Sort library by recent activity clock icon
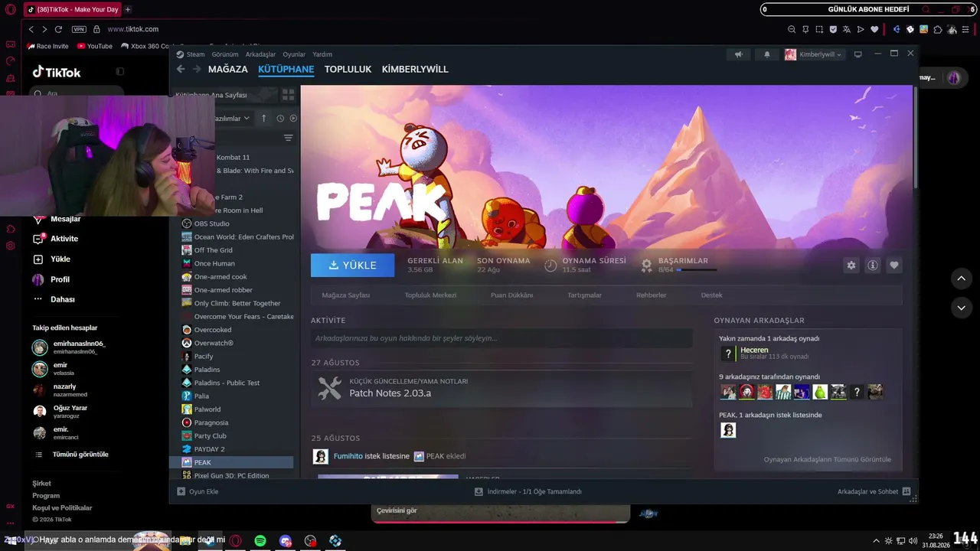 280,119
